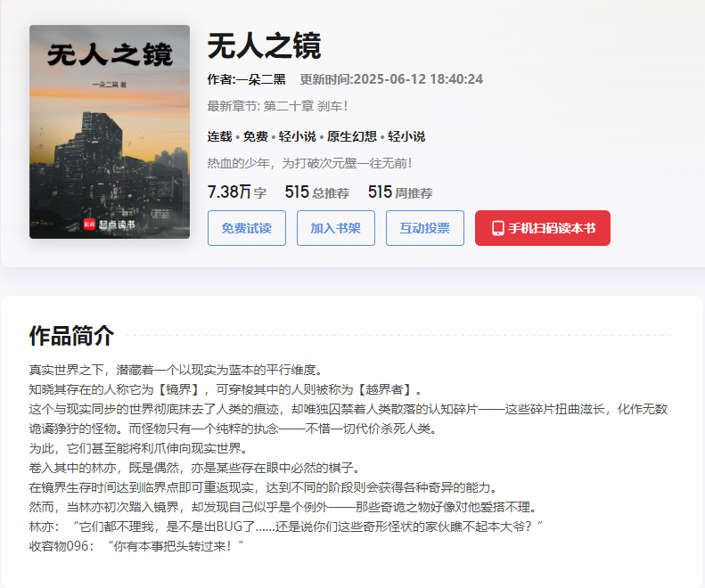The height and width of the screenshot is (588, 705).
Task: Select the 免费 tag
Action: (x=256, y=136)
